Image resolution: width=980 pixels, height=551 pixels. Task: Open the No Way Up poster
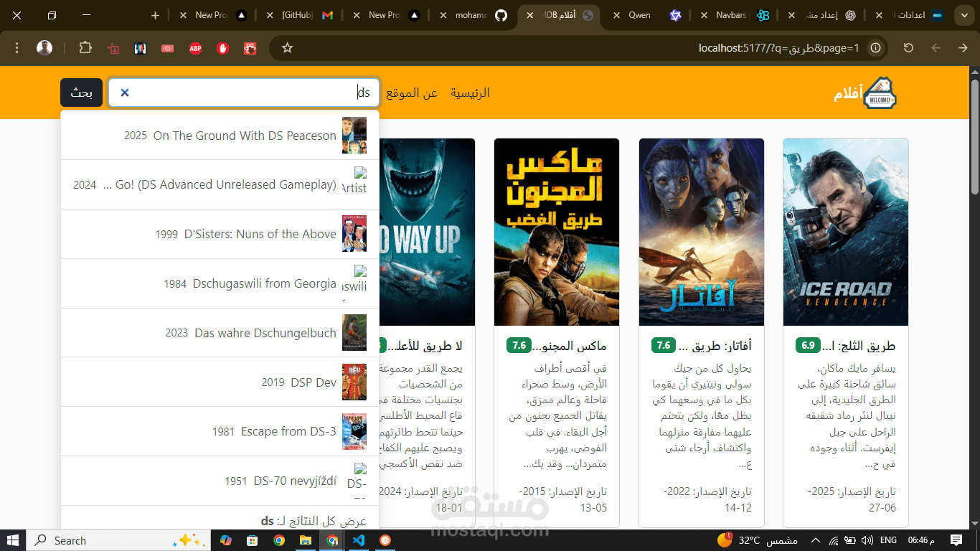[427, 232]
